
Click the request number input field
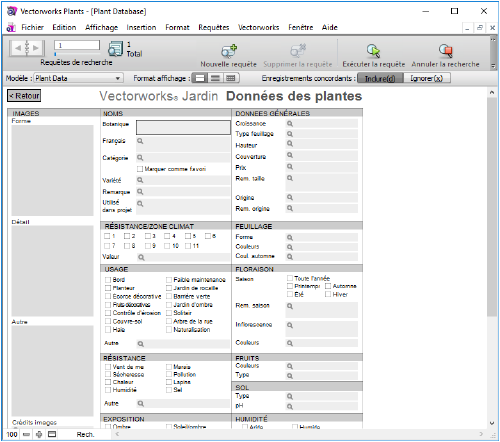click(x=77, y=45)
